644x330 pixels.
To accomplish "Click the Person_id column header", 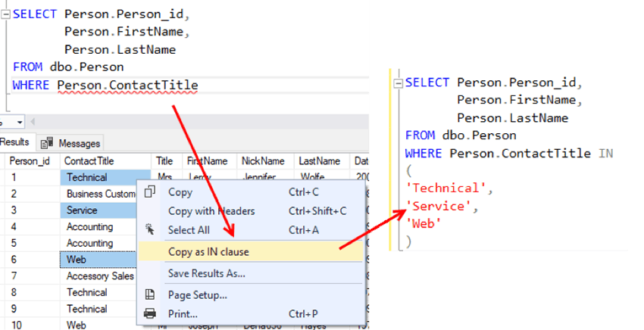I will 30,161.
